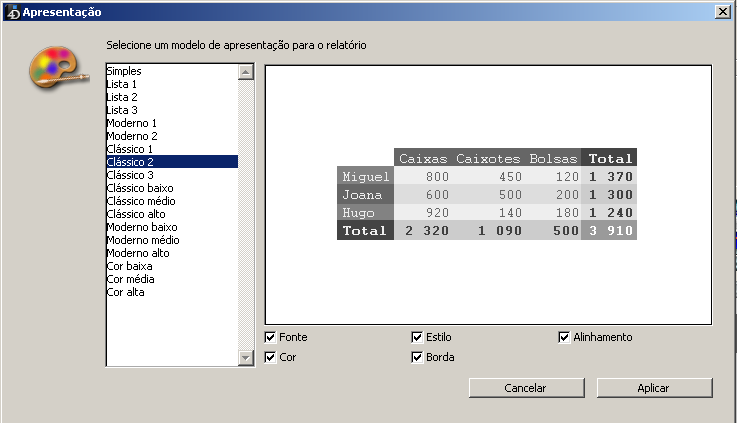Click the list scrollbar up arrow
Screen dimensions: 737x423
pos(246,72)
